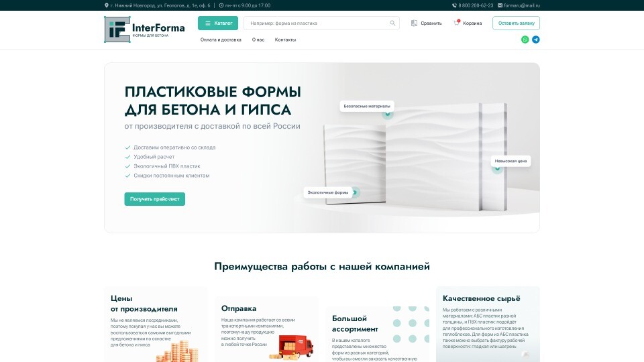This screenshot has width=644, height=362.
Task: Open Корзина link text
Action: click(x=472, y=23)
